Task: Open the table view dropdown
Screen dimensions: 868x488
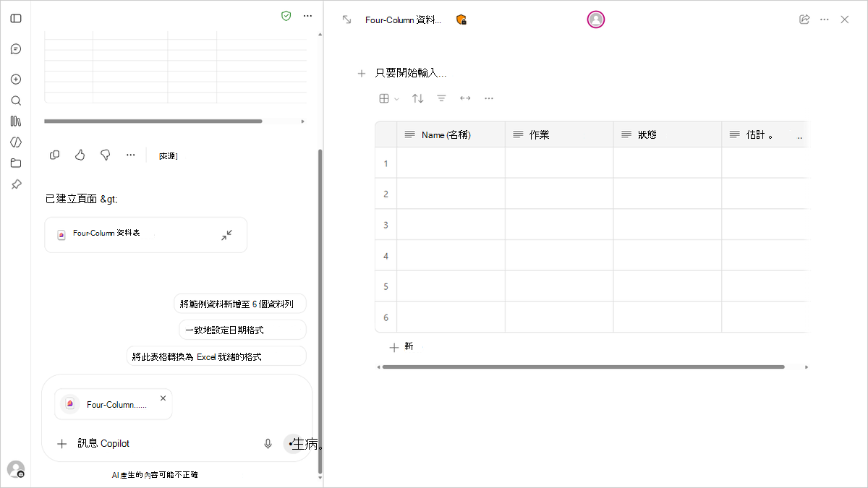Action: [389, 98]
